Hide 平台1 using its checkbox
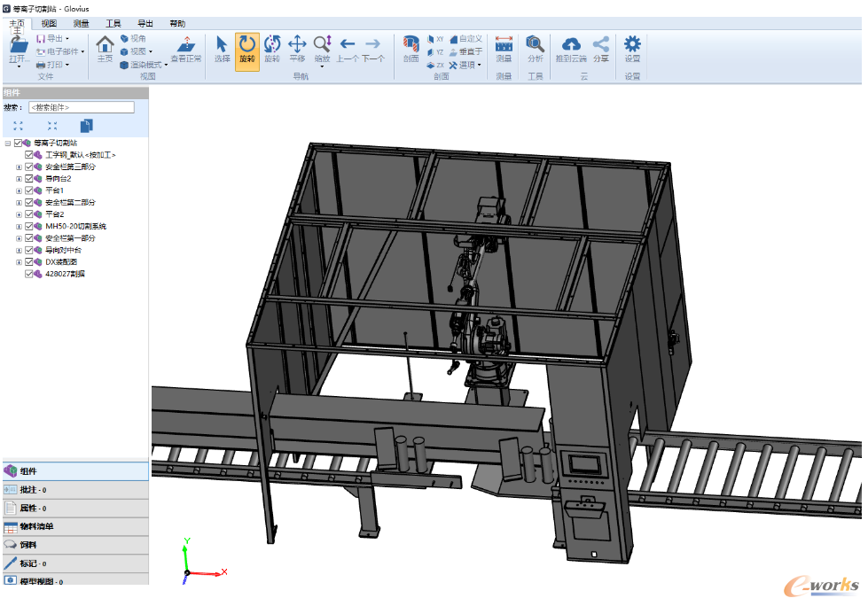Viewport: 868px width, 606px height. 28,190
